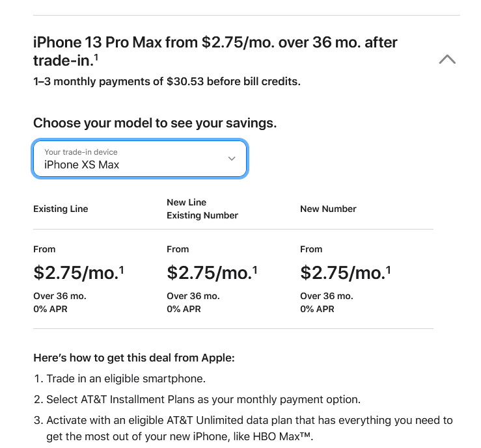The image size is (481, 448).
Task: Click the iPhone 13 Pro Max deal heading
Action: pos(215,51)
